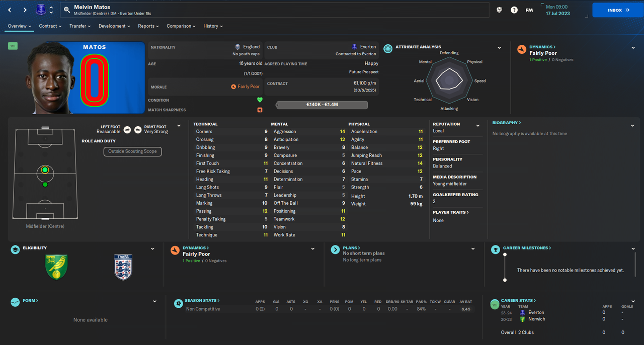
Task: Open the Form link
Action: point(31,300)
